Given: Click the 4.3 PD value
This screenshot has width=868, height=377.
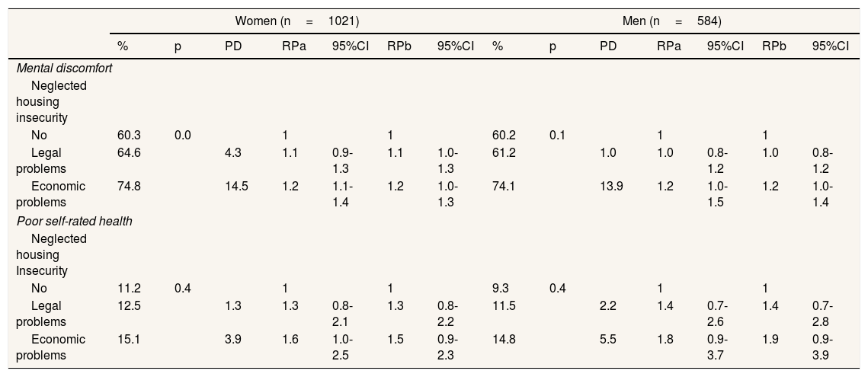Looking at the screenshot, I should (232, 152).
